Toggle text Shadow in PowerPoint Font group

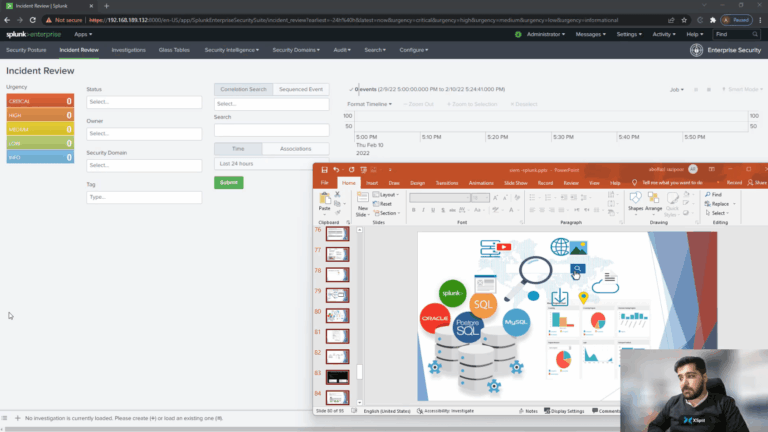pyautogui.click(x=443, y=210)
